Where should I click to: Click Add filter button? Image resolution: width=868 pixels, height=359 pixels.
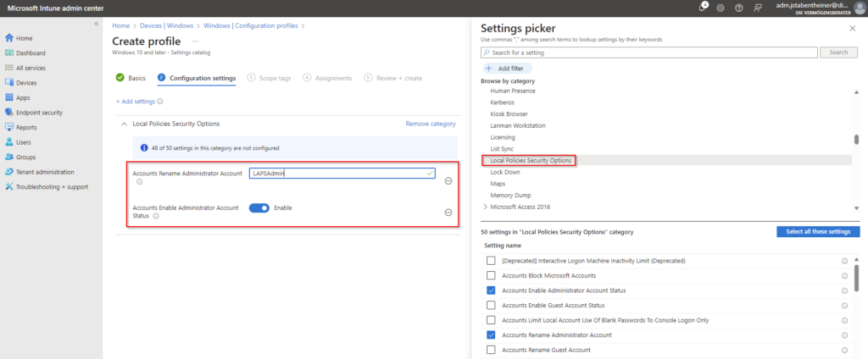coord(507,69)
